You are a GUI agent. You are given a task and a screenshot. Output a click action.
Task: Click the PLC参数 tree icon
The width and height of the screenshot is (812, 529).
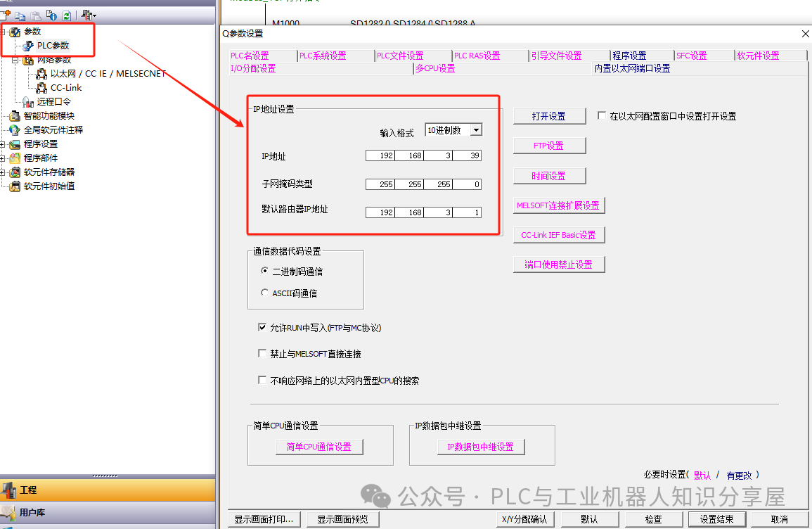tap(29, 46)
